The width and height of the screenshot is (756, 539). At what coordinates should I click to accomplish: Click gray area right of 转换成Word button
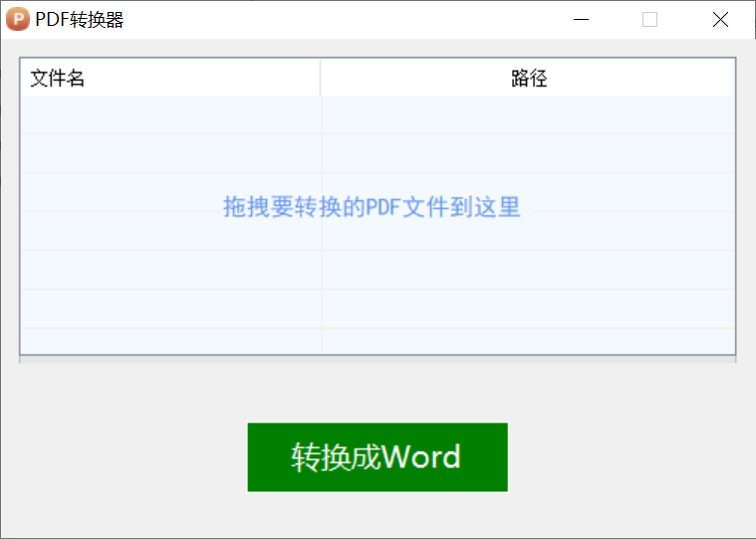tap(628, 457)
